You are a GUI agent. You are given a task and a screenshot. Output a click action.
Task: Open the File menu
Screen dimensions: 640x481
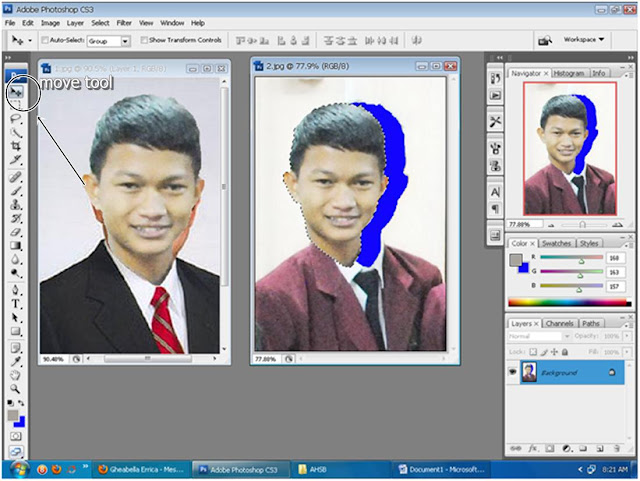point(10,23)
